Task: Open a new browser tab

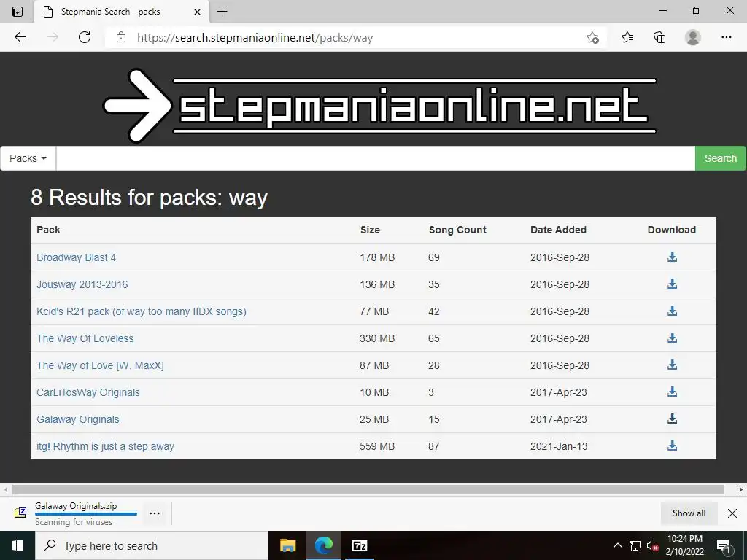Action: [x=222, y=12]
